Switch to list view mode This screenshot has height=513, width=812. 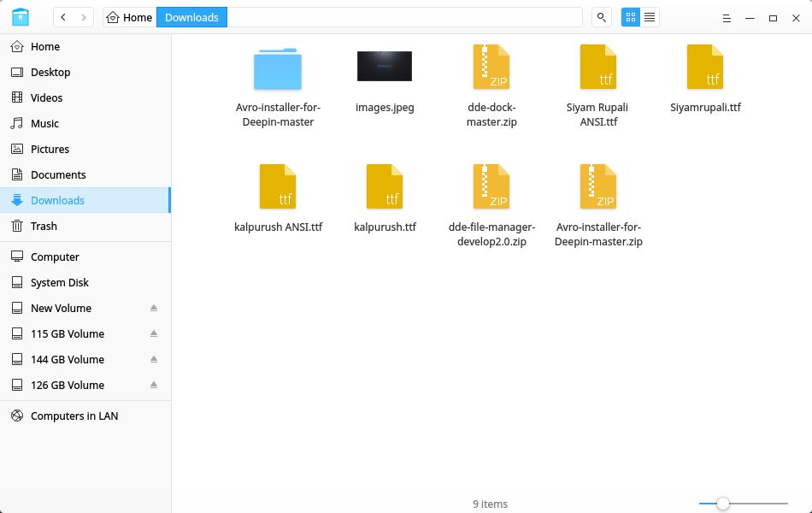649,17
